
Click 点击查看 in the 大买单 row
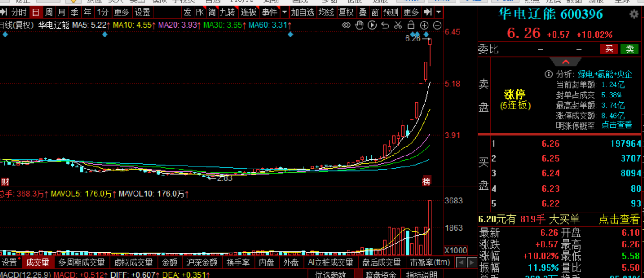pyautogui.click(x=619, y=219)
